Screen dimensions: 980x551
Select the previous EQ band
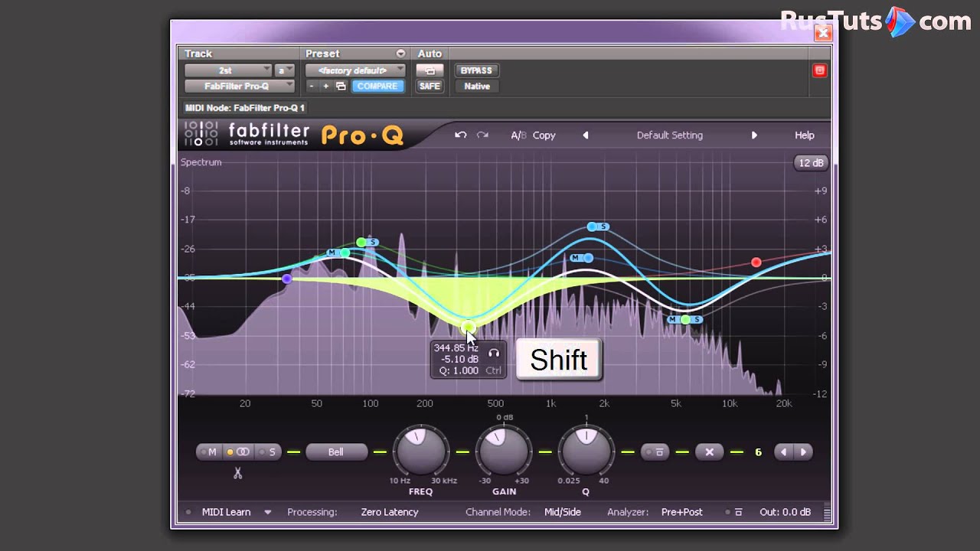pyautogui.click(x=783, y=452)
